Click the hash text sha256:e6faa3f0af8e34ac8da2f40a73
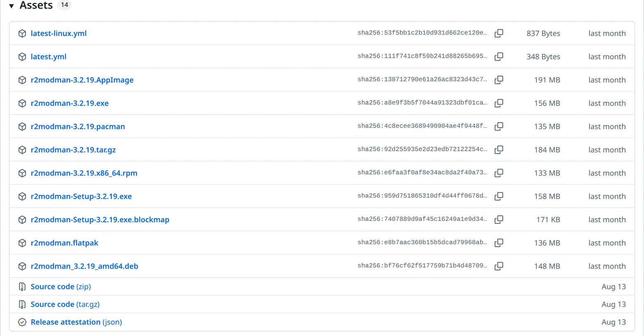 click(422, 173)
